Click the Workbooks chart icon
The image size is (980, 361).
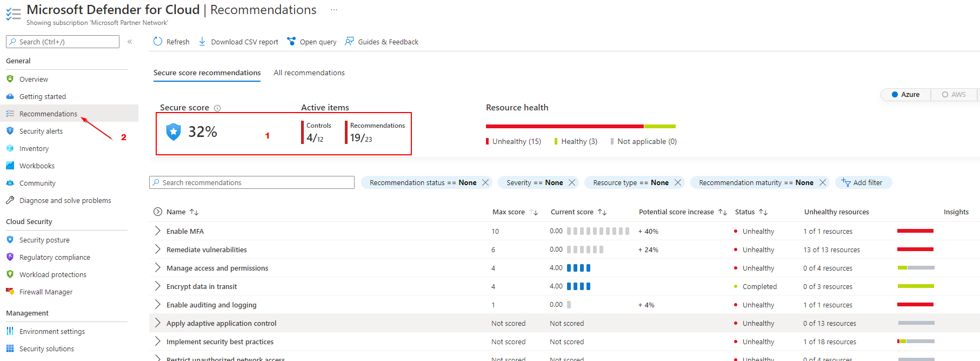coord(10,166)
